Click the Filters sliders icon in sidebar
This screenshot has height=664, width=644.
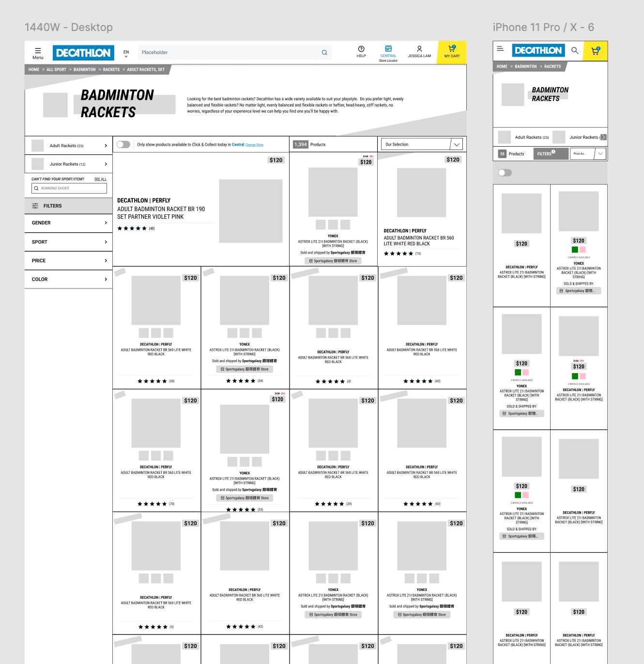[35, 206]
